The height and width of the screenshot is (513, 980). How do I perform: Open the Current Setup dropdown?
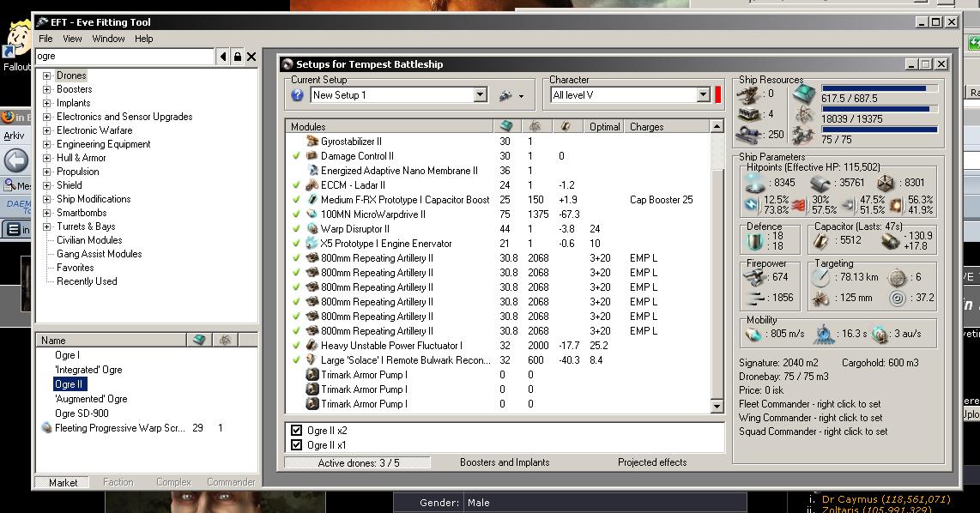coord(480,95)
